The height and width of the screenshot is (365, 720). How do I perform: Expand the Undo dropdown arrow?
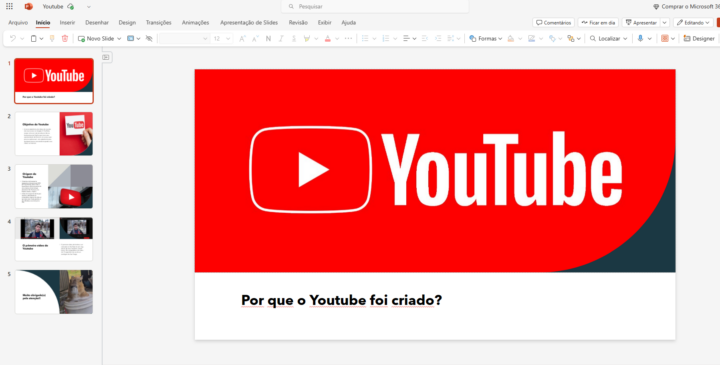pos(22,39)
